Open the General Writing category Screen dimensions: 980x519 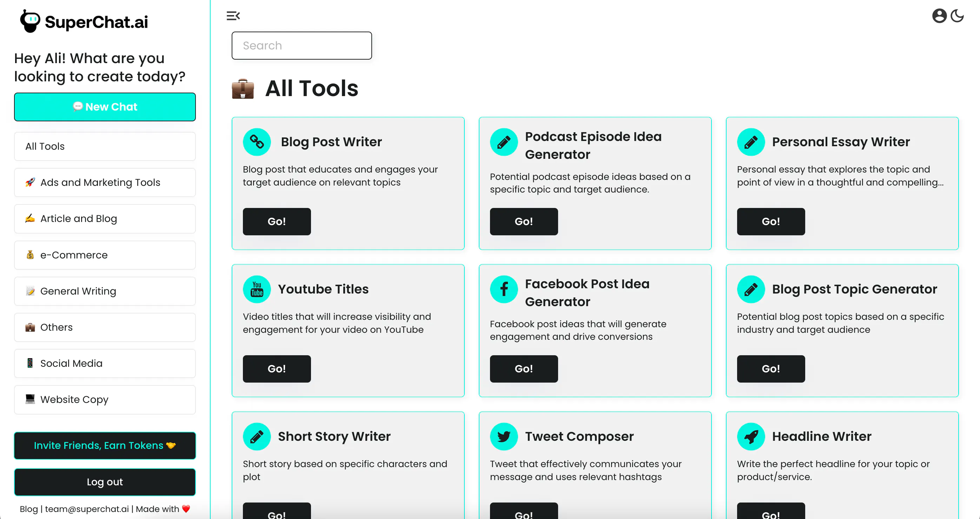[105, 291]
